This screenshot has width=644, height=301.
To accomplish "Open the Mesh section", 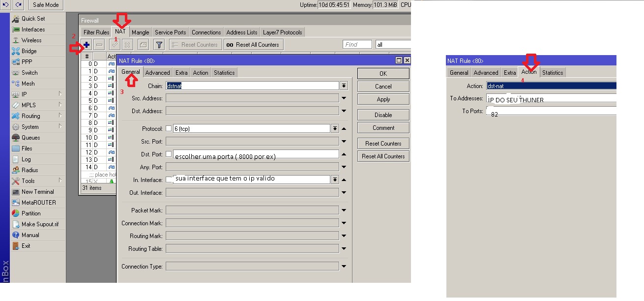I will click(28, 83).
